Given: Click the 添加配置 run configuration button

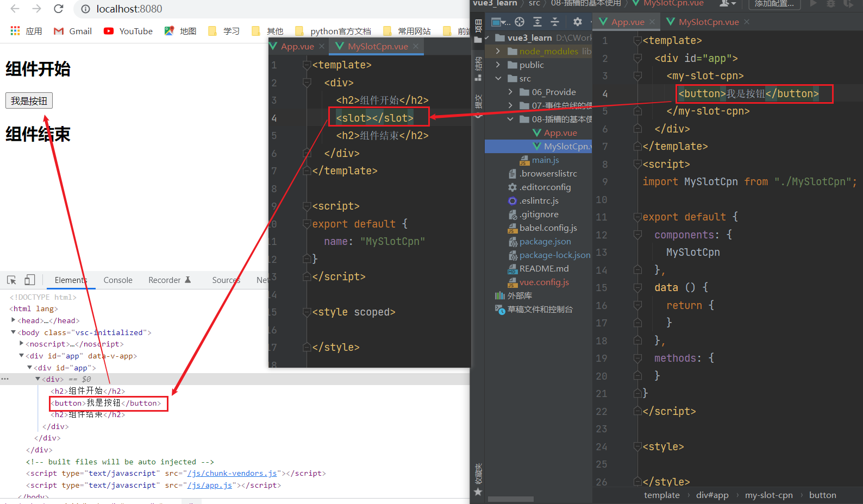Looking at the screenshot, I should (x=774, y=4).
